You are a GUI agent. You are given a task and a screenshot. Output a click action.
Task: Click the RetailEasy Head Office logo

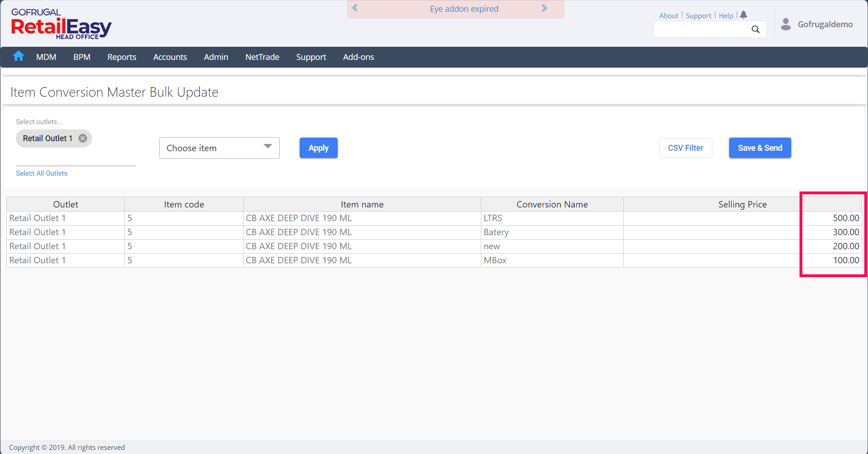coord(61,24)
